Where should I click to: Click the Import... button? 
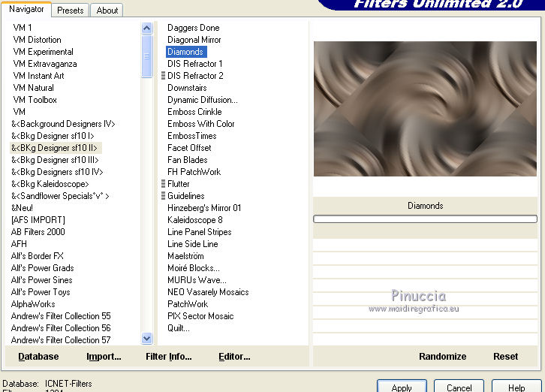[104, 357]
